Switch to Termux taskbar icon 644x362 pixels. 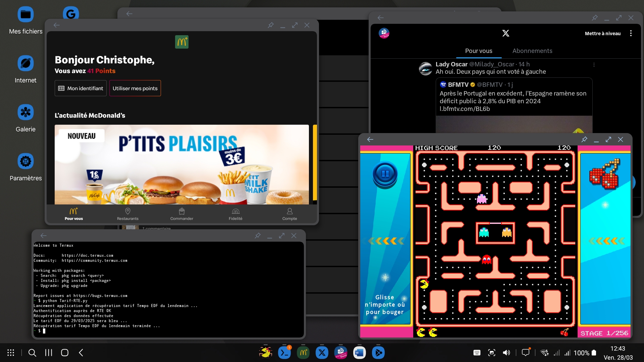284,353
